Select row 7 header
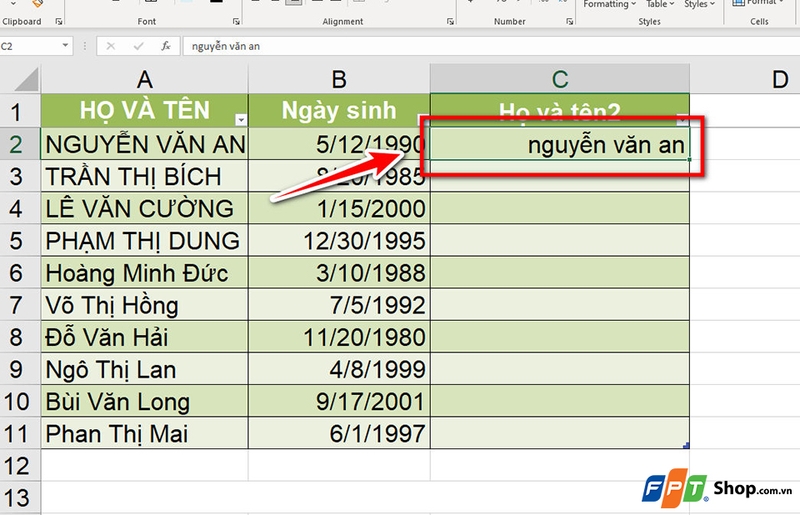800x515 pixels. click(x=20, y=305)
